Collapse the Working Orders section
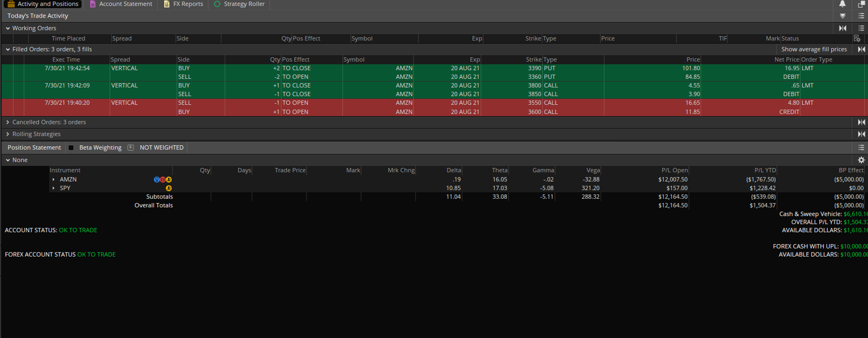 coord(8,29)
